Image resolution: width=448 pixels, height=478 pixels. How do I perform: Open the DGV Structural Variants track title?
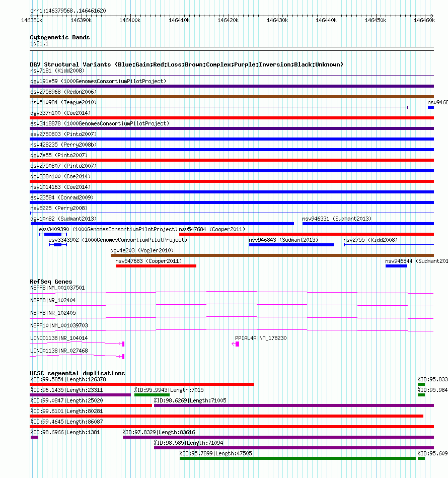pos(186,64)
